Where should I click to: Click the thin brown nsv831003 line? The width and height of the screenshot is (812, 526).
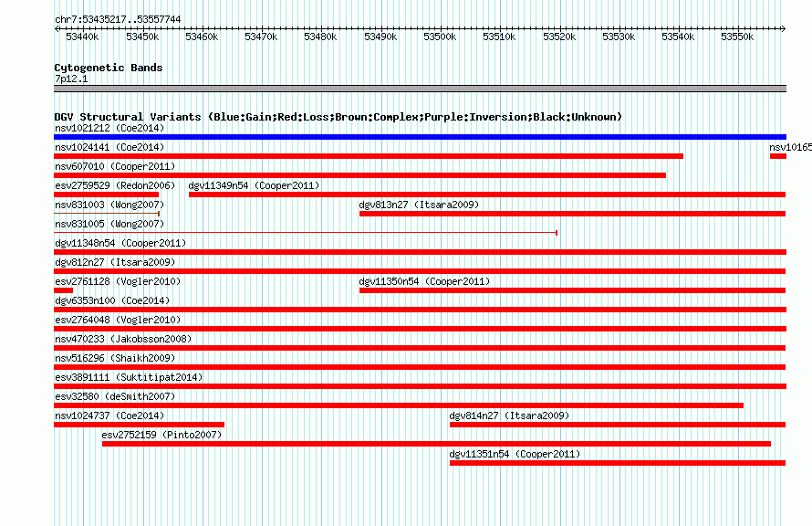coord(107,214)
